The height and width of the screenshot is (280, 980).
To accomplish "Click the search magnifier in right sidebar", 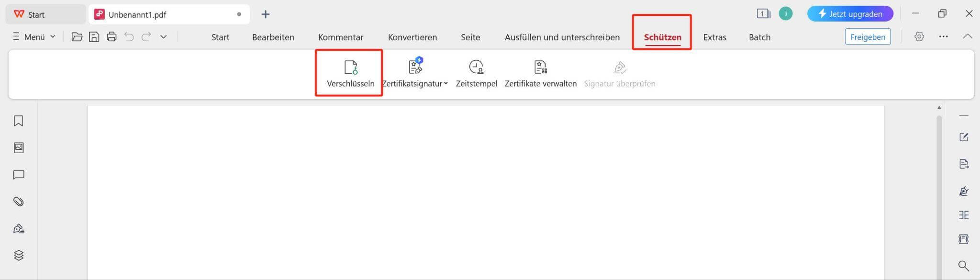I will tap(964, 266).
